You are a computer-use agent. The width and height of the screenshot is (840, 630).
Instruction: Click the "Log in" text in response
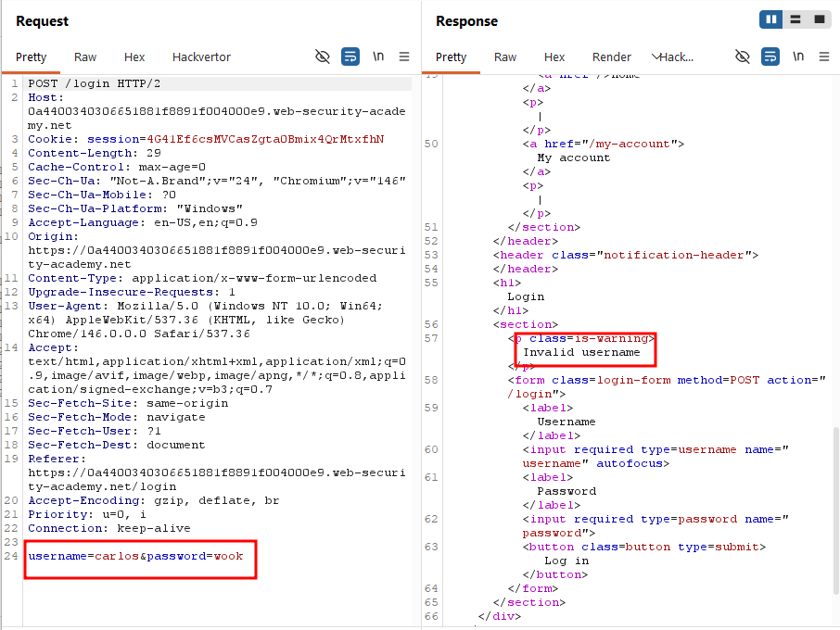(x=566, y=561)
